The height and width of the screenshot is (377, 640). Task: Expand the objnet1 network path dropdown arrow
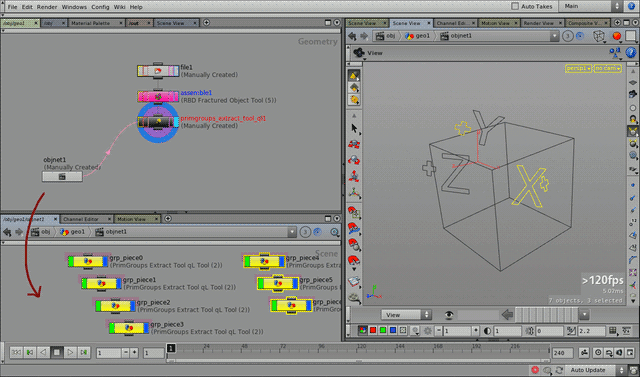(291, 232)
